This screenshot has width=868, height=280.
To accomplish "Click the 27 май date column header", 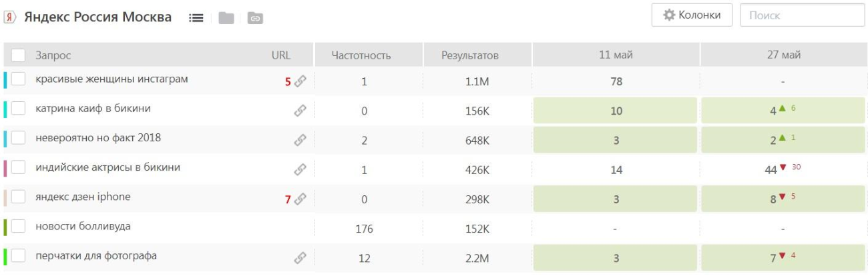I will [784, 55].
